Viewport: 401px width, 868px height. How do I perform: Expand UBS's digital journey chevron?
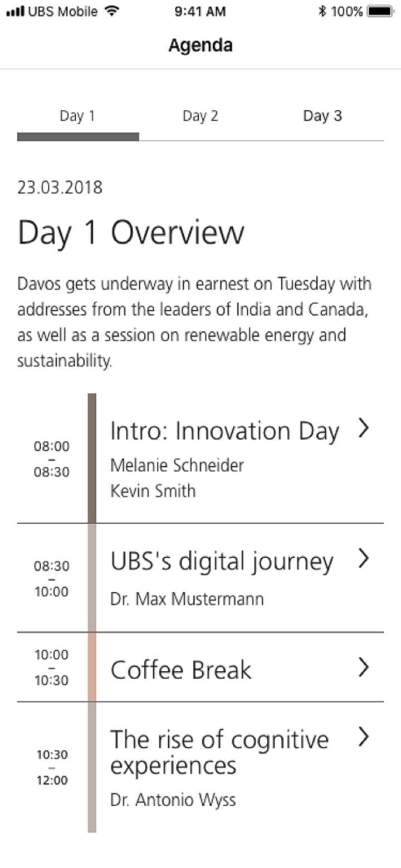[364, 558]
